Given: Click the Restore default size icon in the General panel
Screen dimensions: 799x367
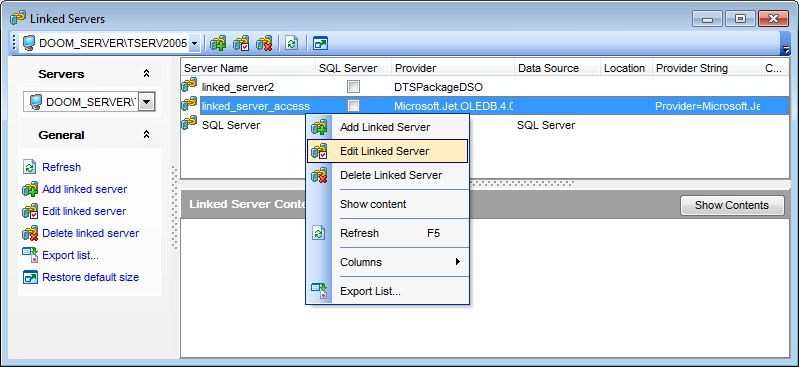Looking at the screenshot, I should coord(30,277).
